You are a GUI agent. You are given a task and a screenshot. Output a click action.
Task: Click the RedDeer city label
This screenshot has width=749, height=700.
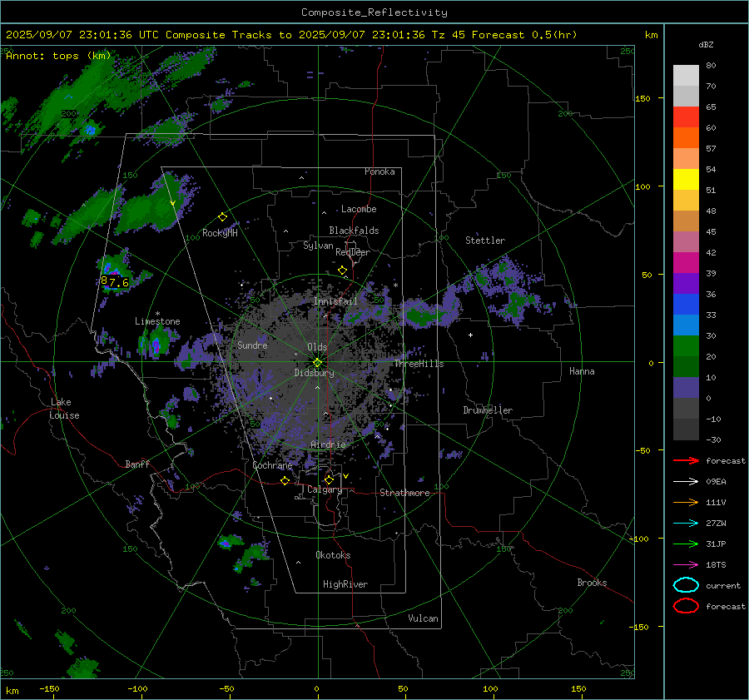353,252
